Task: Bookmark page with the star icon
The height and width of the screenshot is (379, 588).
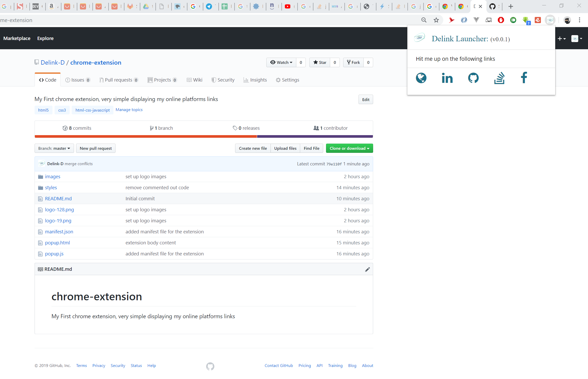Action: (436, 20)
